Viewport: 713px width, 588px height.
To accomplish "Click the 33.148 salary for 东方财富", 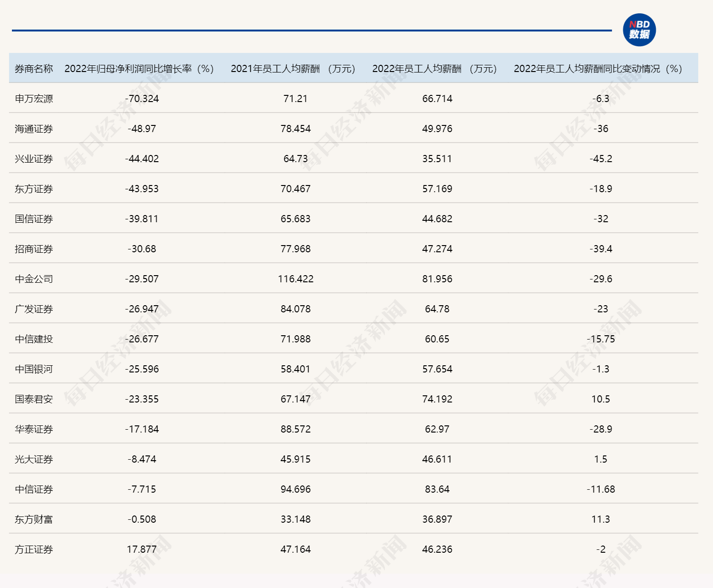I will point(296,519).
